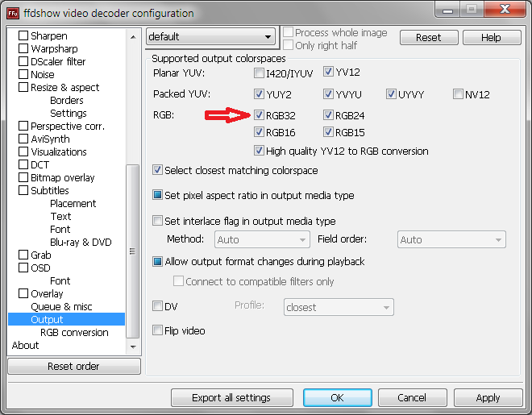
Task: Open the Font page under Subtitles
Action: (60, 229)
